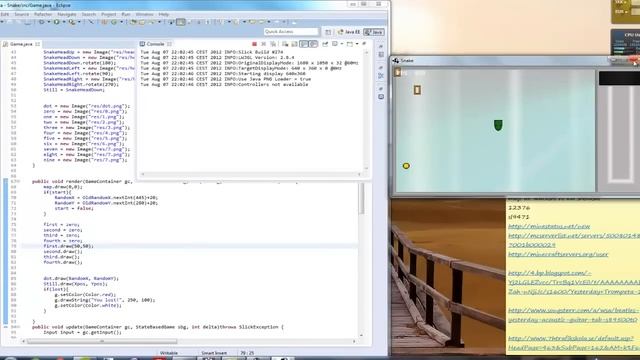The height and width of the screenshot is (360, 640).
Task: Click the Writable status bar entry
Action: [x=169, y=353]
